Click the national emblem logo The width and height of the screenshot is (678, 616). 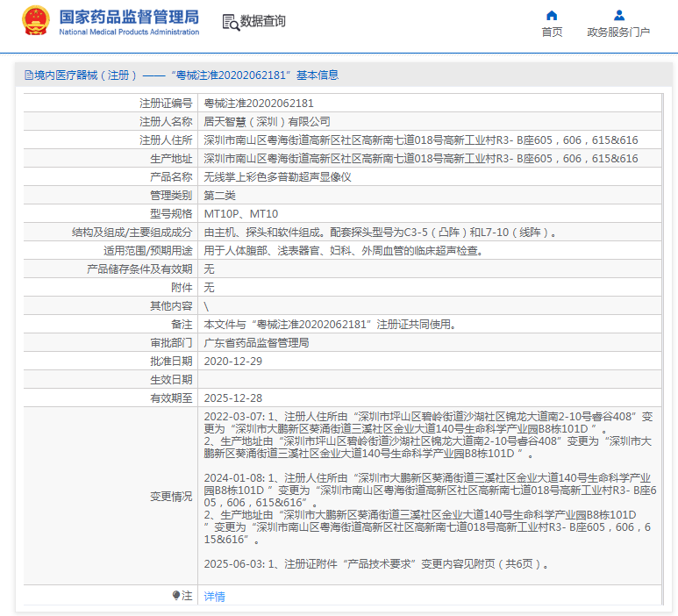click(x=35, y=21)
